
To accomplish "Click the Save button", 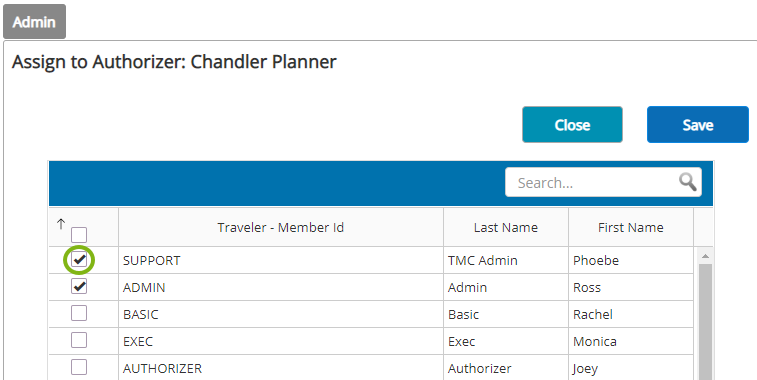I will click(698, 125).
